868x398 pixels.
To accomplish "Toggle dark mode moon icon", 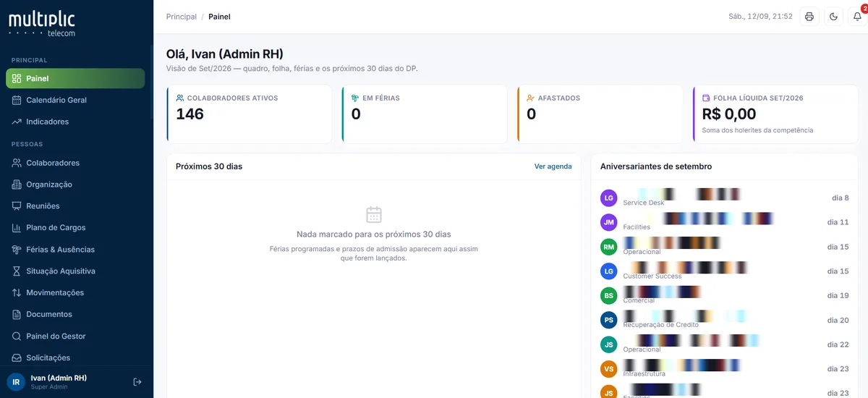I will pyautogui.click(x=833, y=17).
